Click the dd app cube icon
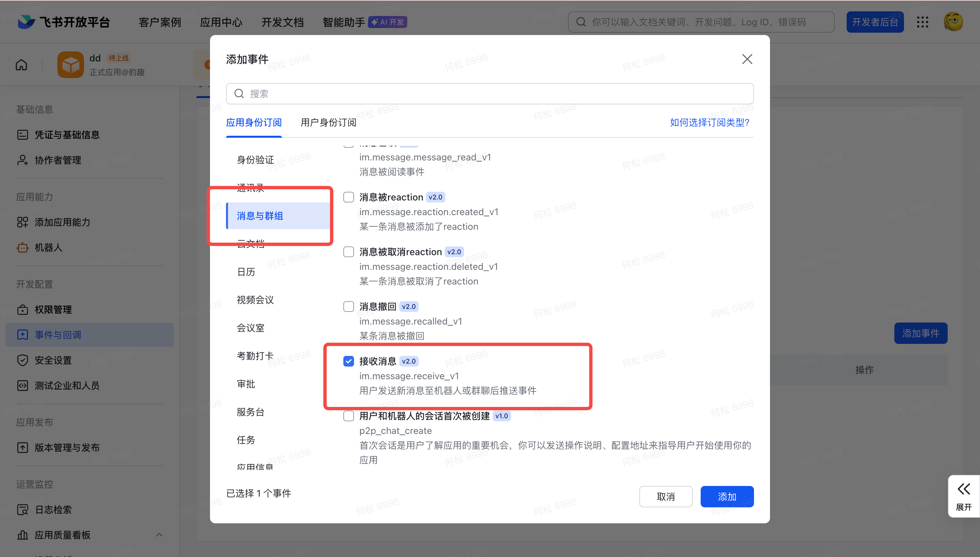 pos(70,65)
